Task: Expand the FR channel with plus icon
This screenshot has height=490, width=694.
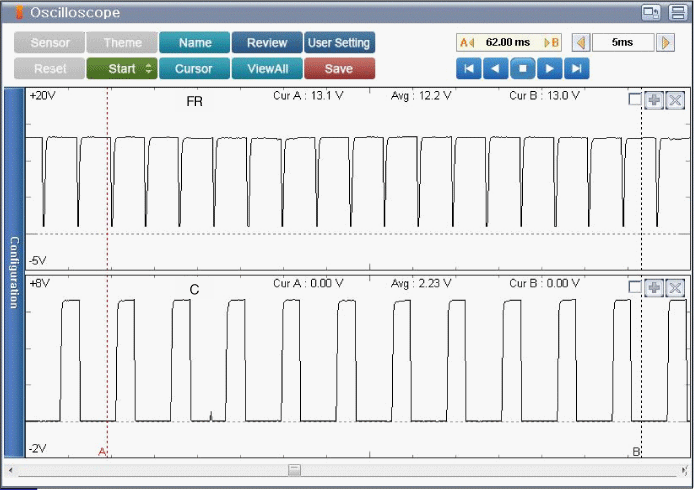Action: (x=654, y=100)
